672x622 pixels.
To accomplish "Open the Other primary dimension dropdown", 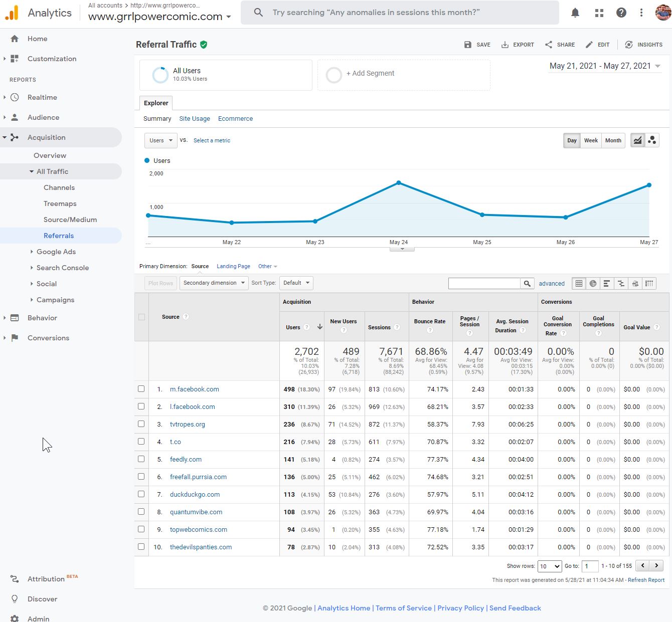I will [268, 266].
